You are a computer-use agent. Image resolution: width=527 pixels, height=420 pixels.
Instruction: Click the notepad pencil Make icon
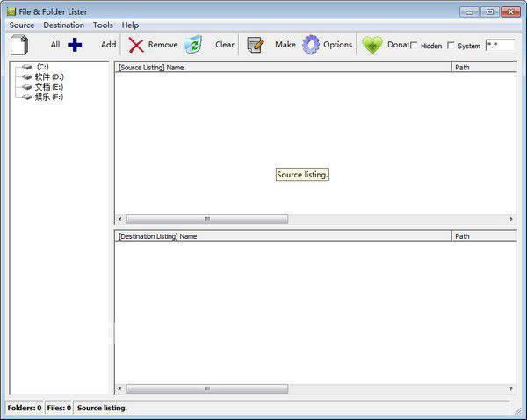pyautogui.click(x=256, y=45)
